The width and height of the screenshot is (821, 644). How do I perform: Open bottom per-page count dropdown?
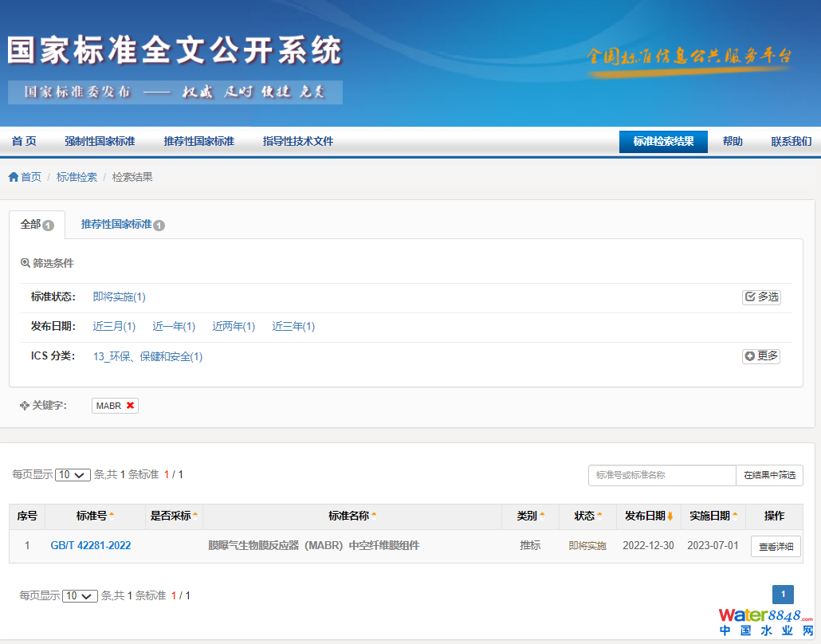[x=81, y=596]
